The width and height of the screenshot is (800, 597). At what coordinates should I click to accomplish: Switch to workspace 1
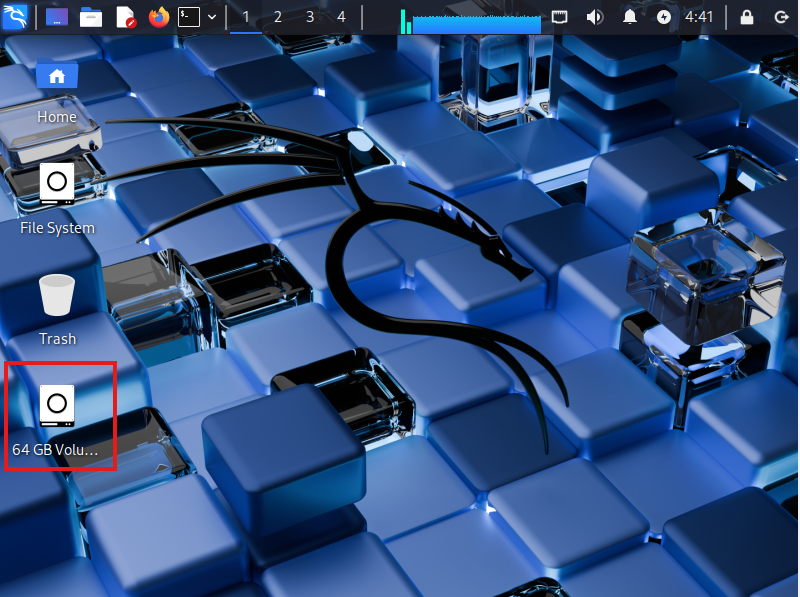(x=246, y=17)
